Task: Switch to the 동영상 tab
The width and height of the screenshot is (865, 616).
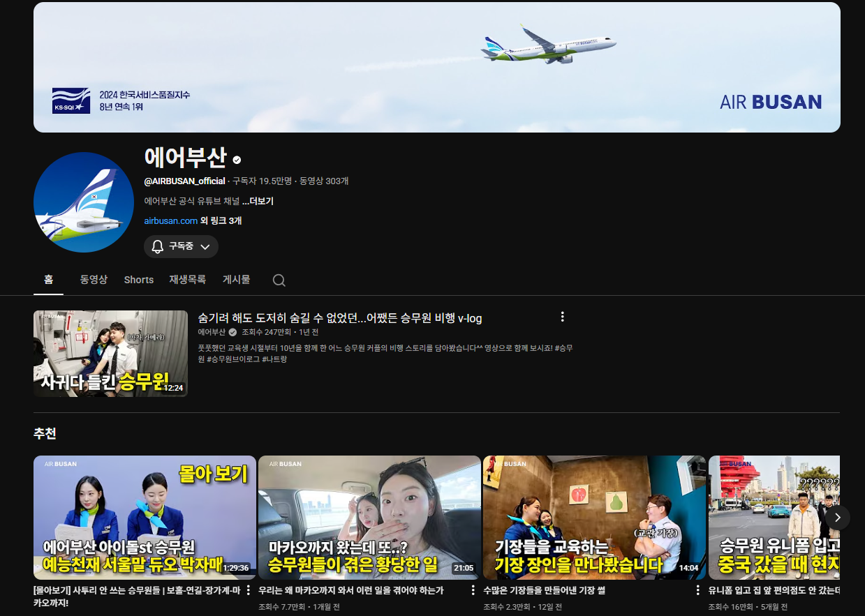Action: (94, 280)
